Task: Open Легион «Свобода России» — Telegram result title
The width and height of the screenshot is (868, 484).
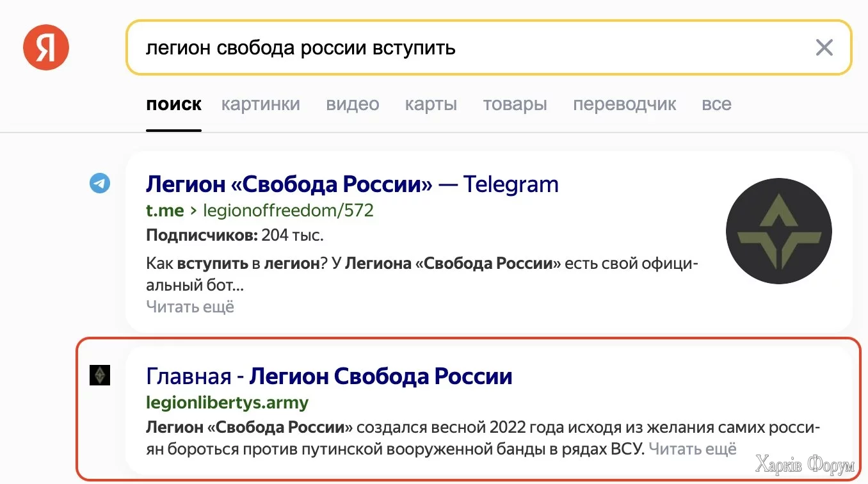Action: pyautogui.click(x=352, y=184)
